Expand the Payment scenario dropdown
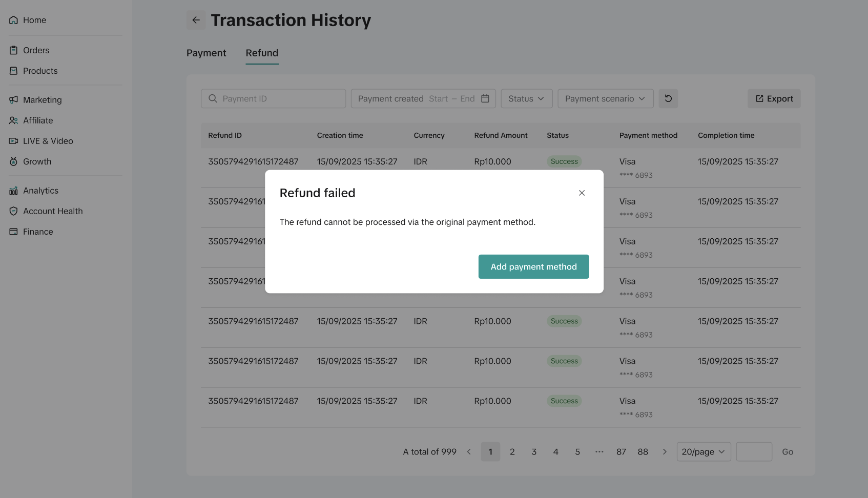 (605, 98)
